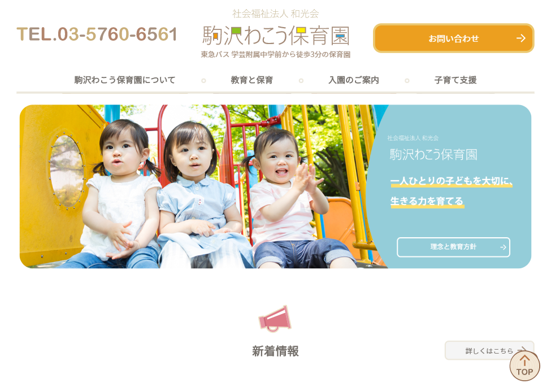Click the small dot separator after 教育と保育
The image size is (551, 392).
(x=301, y=81)
